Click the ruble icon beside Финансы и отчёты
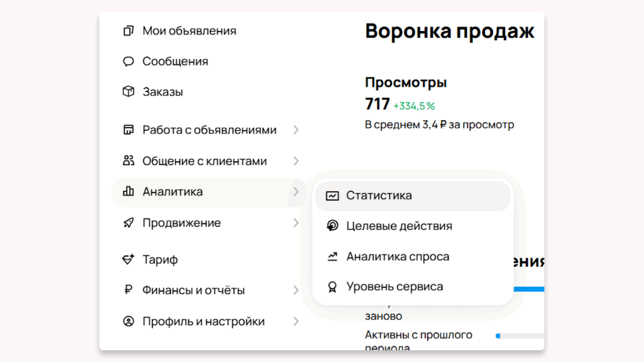The height and width of the screenshot is (362, 644). (128, 290)
